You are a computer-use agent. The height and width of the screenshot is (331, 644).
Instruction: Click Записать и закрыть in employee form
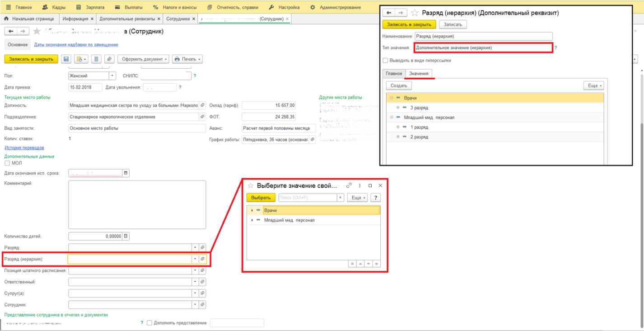31,59
